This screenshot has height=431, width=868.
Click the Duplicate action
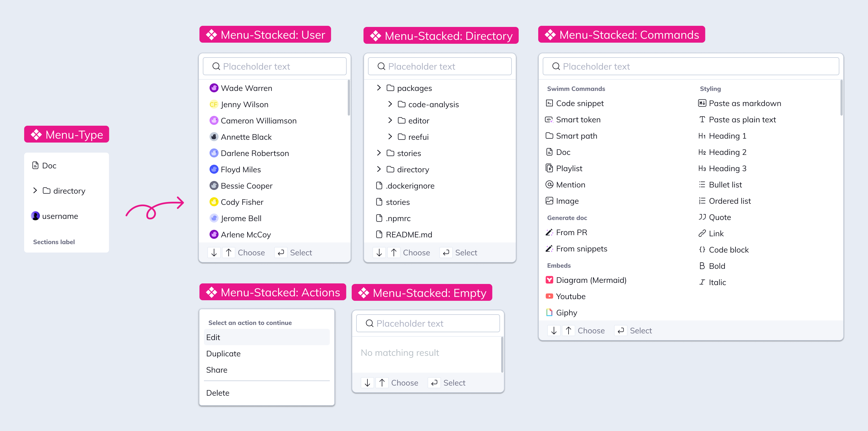[223, 354]
